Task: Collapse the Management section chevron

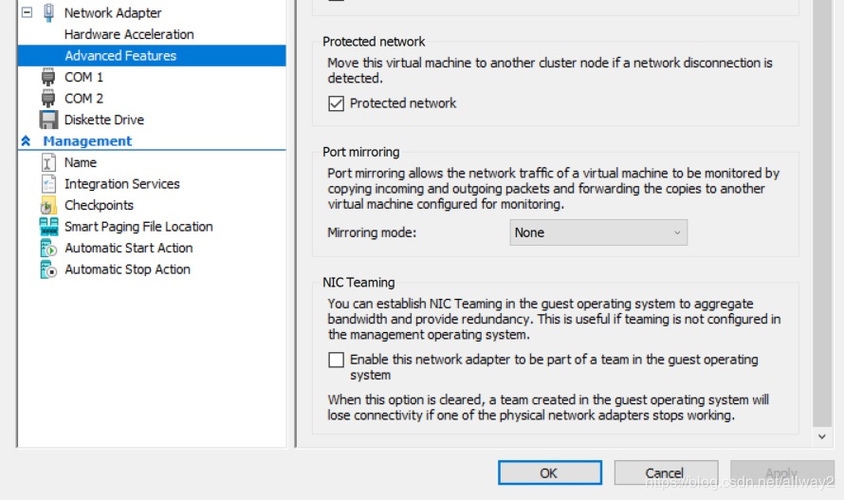Action: point(26,141)
